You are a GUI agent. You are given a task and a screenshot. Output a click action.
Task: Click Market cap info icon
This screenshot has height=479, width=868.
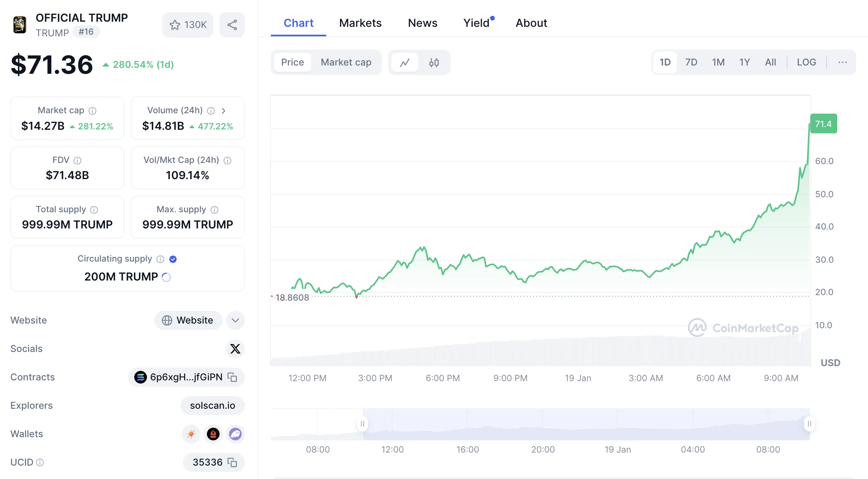click(92, 111)
